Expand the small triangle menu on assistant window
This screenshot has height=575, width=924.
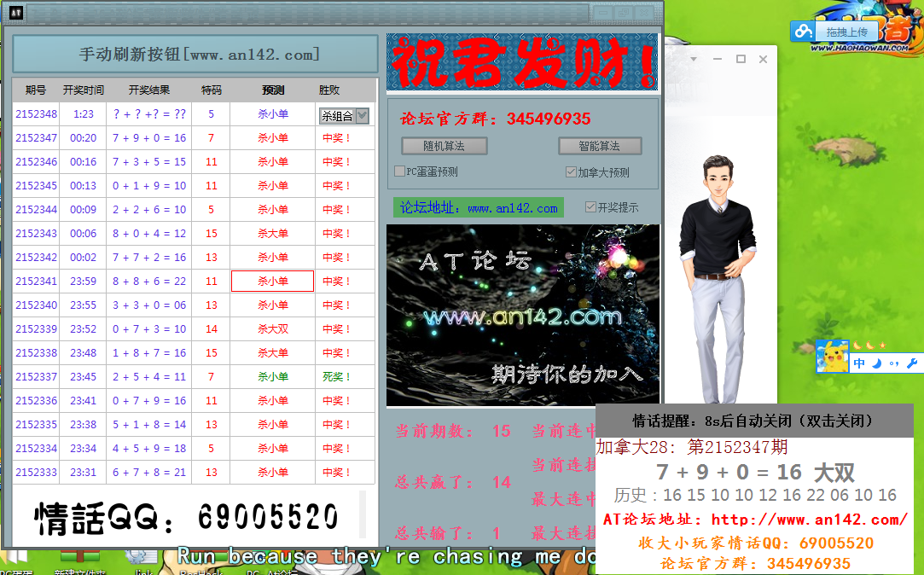[x=694, y=59]
